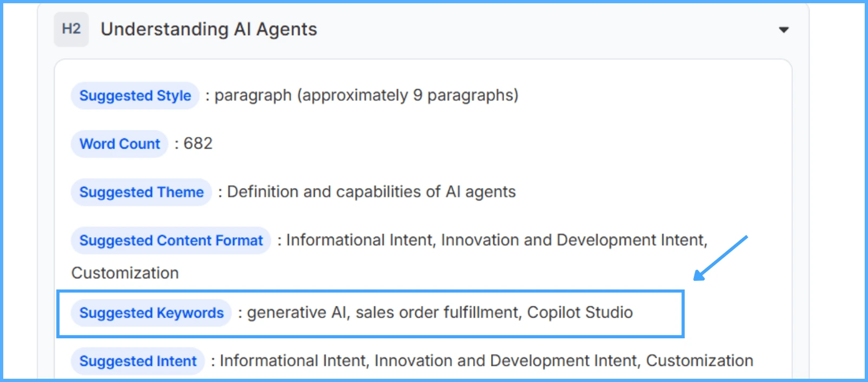Image resolution: width=868 pixels, height=382 pixels.
Task: Click the blue arrow pointing at keywords
Action: [x=720, y=258]
